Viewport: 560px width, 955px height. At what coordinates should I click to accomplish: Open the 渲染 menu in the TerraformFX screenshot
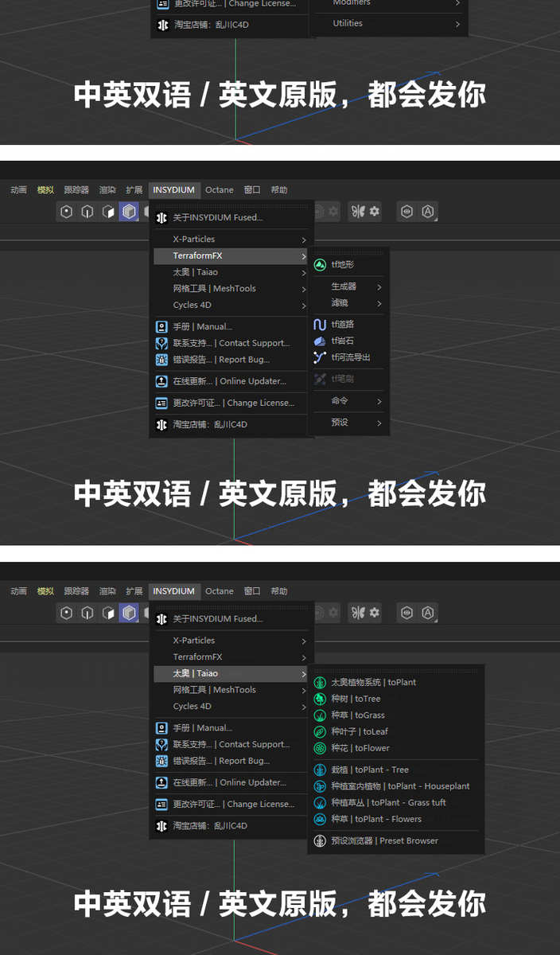[107, 190]
